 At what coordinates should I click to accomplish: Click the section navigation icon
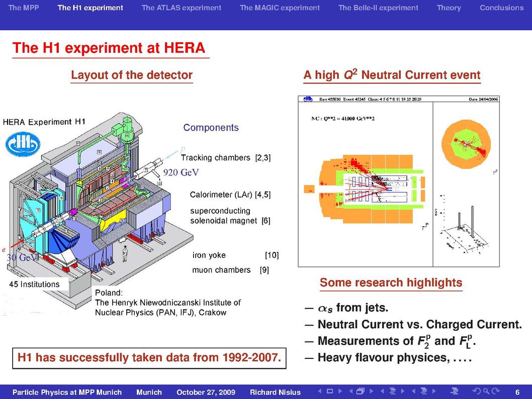click(424, 391)
